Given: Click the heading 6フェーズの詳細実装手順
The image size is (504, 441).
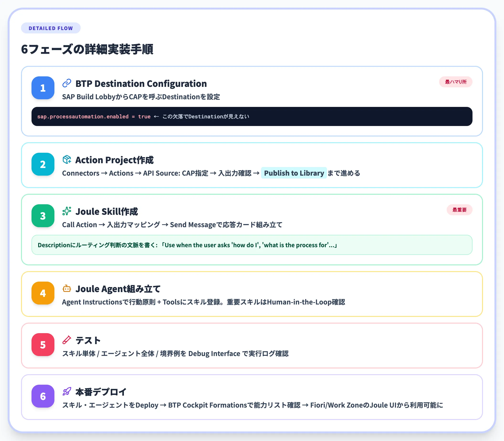Looking at the screenshot, I should 87,49.
